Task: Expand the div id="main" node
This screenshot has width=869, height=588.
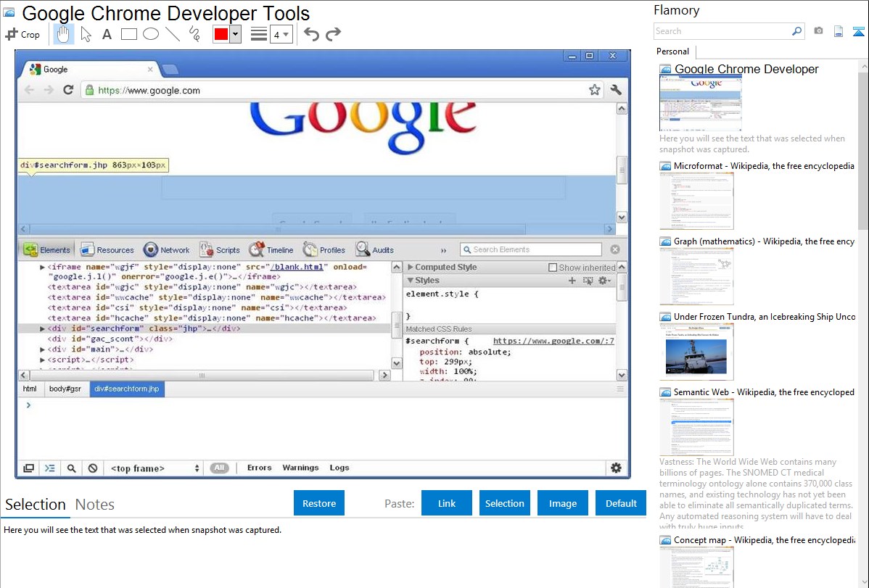Action: pos(43,349)
